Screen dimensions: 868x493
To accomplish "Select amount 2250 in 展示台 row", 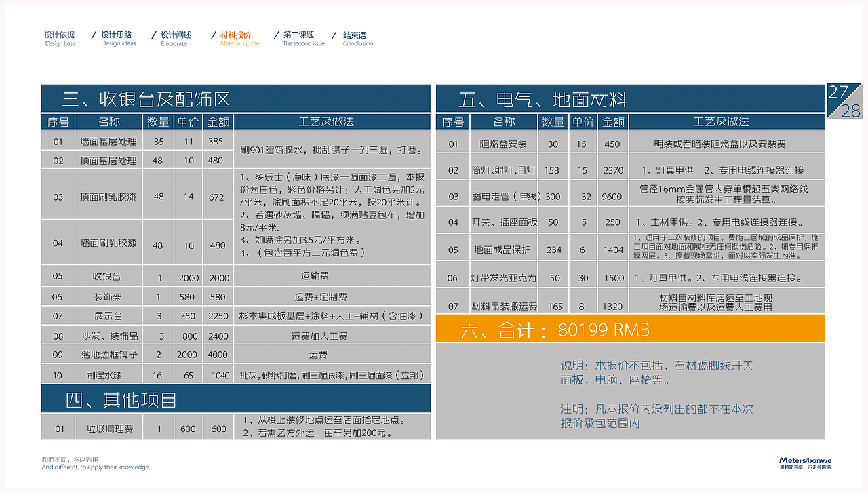I will pyautogui.click(x=218, y=316).
